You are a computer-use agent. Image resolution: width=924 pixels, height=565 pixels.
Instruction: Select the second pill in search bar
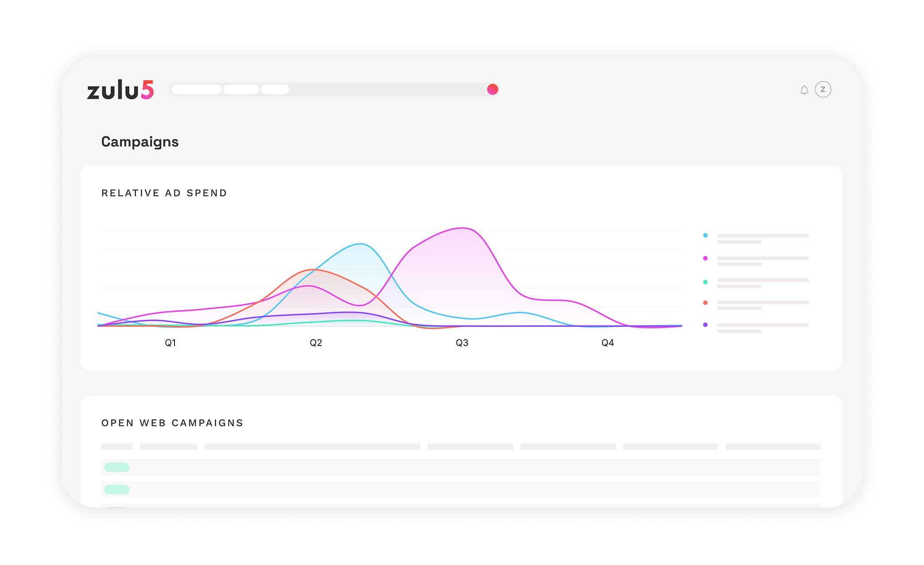pyautogui.click(x=241, y=89)
